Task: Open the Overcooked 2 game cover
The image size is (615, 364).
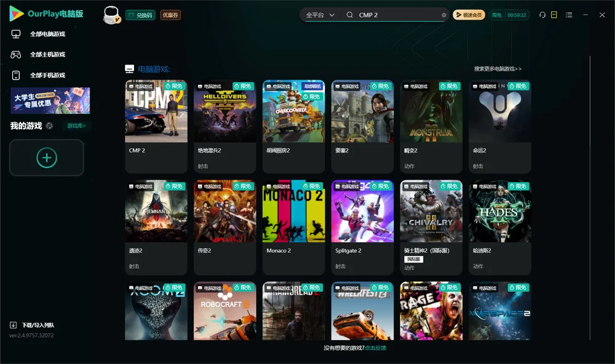Action: pyautogui.click(x=294, y=111)
